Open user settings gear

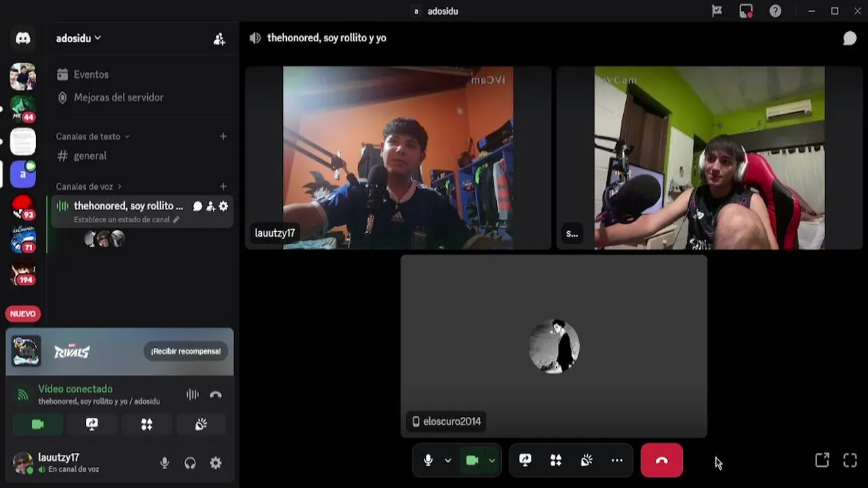click(216, 463)
